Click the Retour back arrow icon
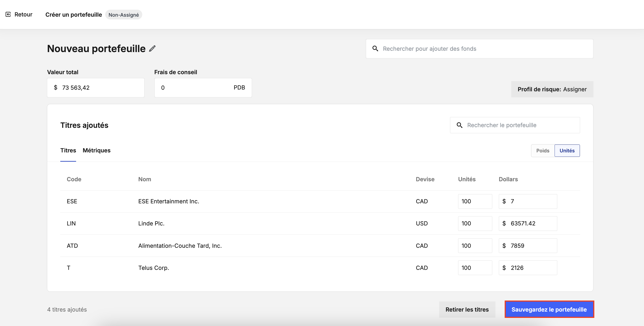 coord(8,14)
